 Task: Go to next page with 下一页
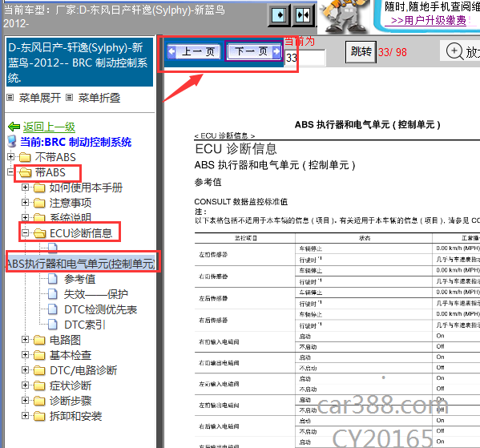[254, 50]
